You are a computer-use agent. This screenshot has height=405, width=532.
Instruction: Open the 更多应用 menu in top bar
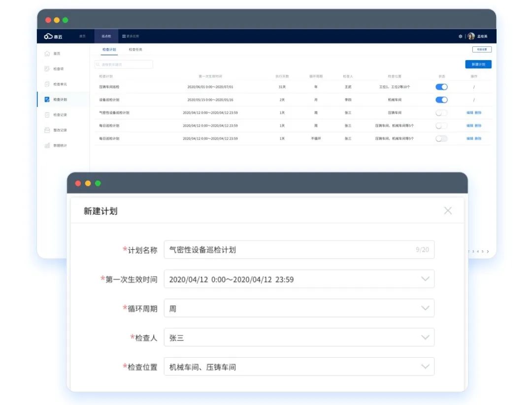click(131, 36)
